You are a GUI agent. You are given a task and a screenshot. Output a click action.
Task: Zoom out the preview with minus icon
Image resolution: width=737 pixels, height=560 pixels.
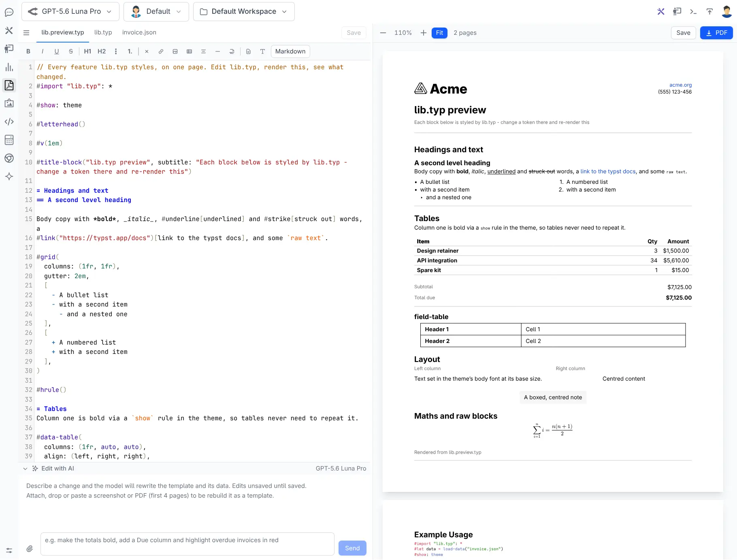pos(383,33)
